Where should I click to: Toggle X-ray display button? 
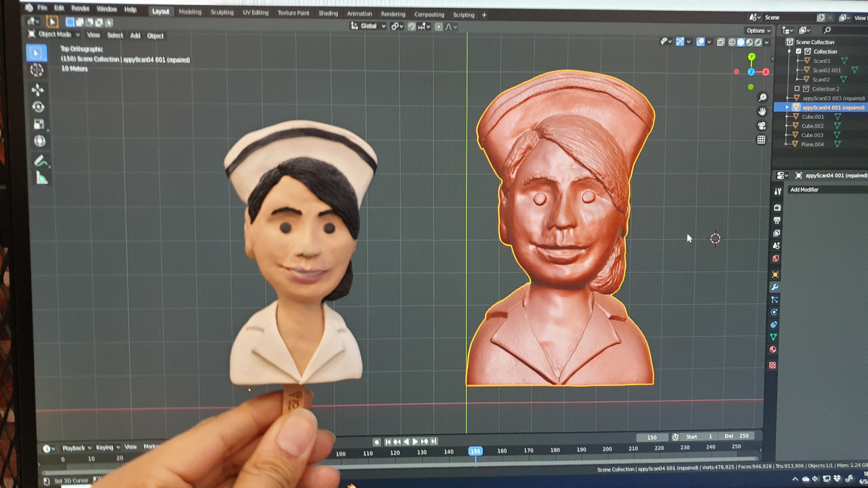[721, 42]
